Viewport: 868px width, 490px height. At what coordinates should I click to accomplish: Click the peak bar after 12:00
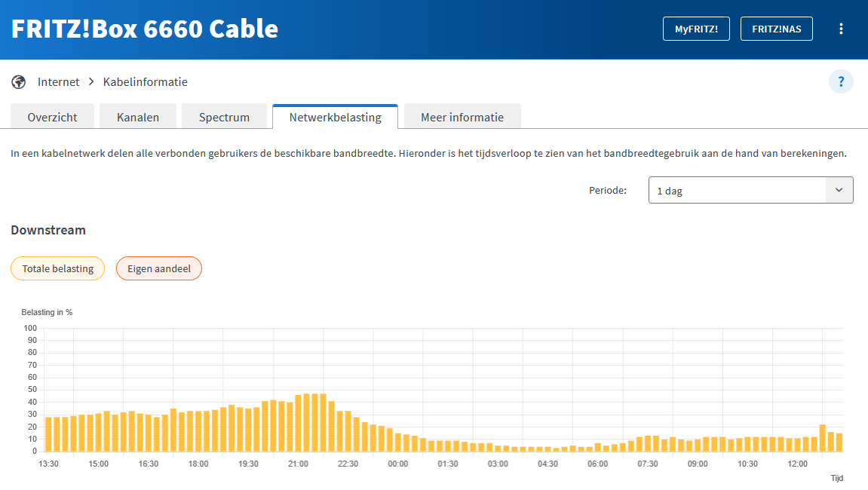823,438
